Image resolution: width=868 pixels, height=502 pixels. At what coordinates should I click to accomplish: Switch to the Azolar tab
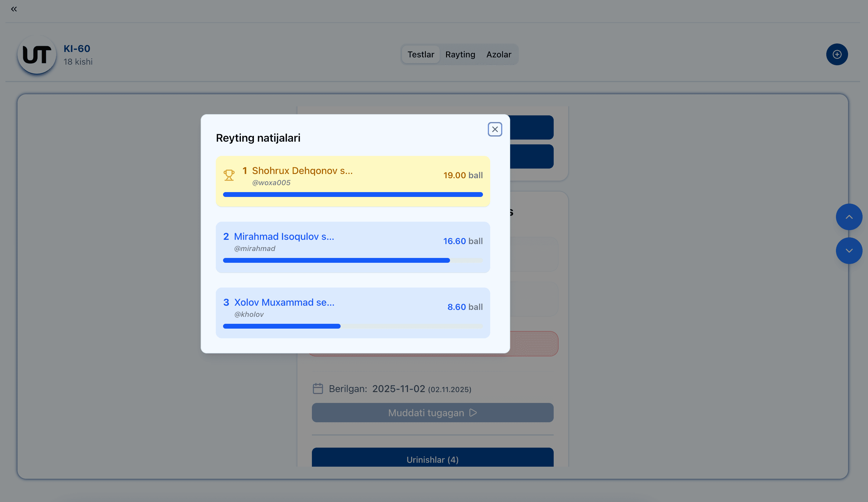(x=498, y=54)
